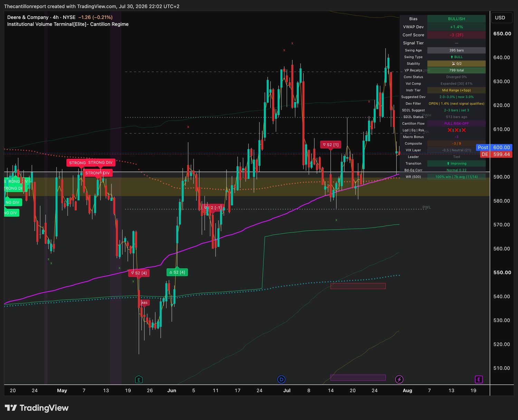Click the blue Post 600.00 price label
The image size is (518, 420).
tap(494, 147)
